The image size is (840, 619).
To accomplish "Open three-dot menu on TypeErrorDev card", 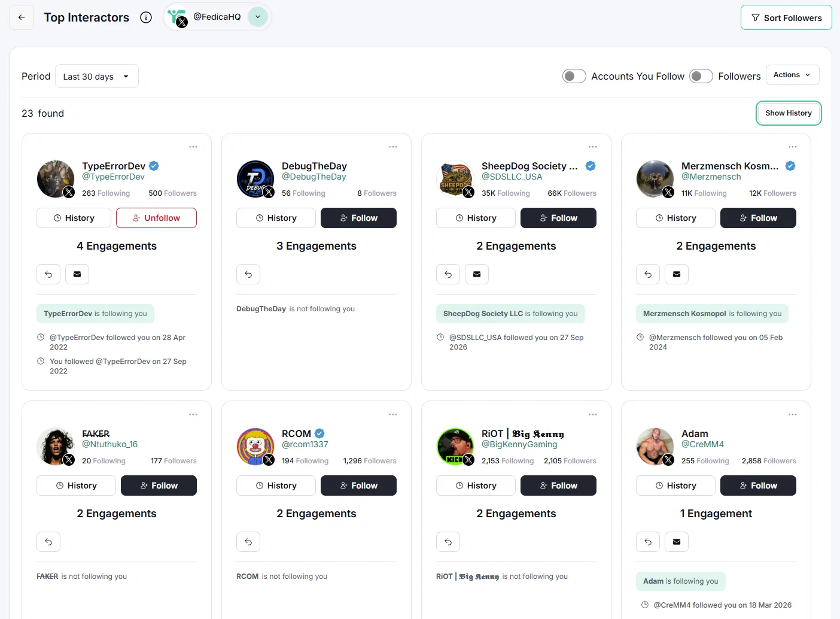I will click(x=193, y=147).
